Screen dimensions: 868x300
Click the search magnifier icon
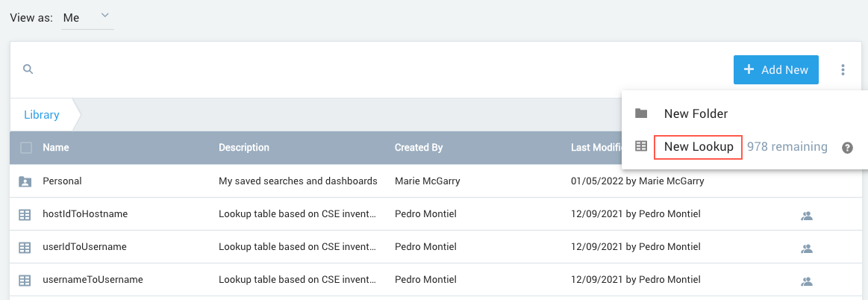point(28,69)
